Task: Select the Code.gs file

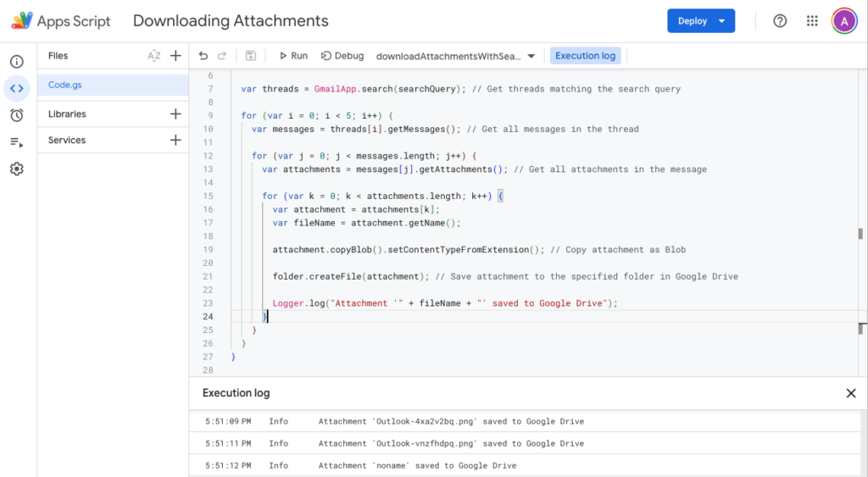Action: [x=113, y=85]
